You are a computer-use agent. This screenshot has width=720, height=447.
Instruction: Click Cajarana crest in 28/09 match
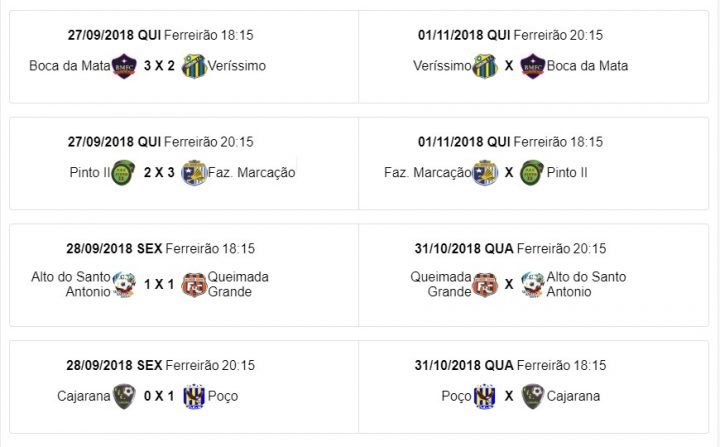coord(124,396)
